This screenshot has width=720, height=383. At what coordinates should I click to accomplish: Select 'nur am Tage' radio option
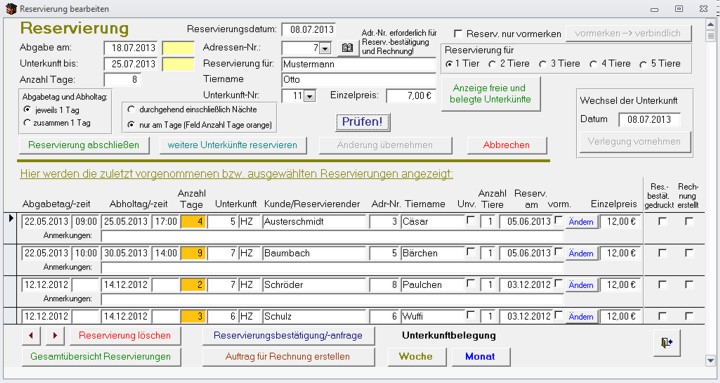pos(131,124)
